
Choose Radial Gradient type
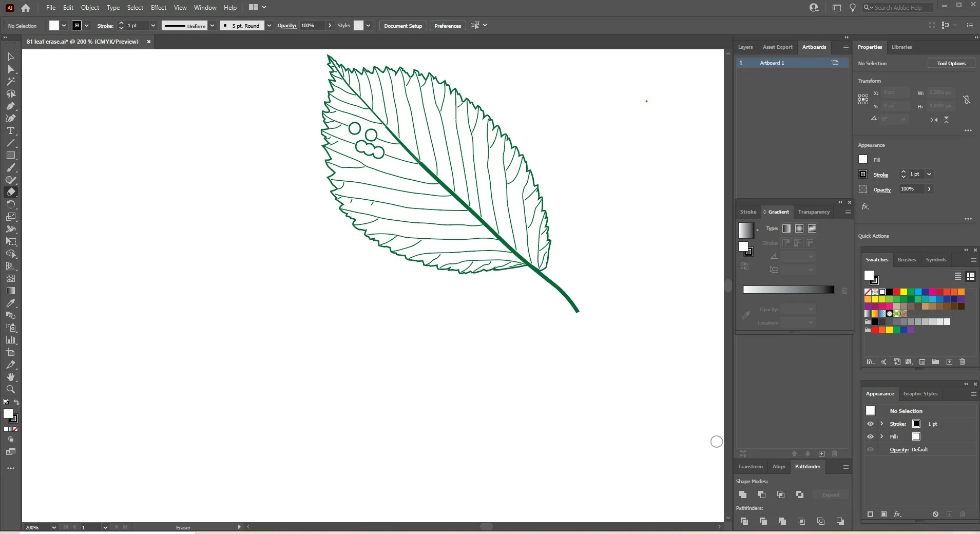click(799, 228)
